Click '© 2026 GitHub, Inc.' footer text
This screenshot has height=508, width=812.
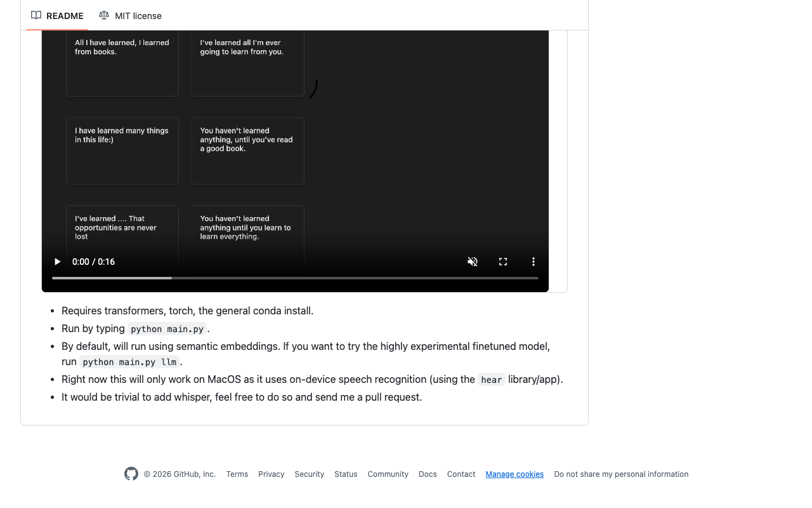point(180,474)
